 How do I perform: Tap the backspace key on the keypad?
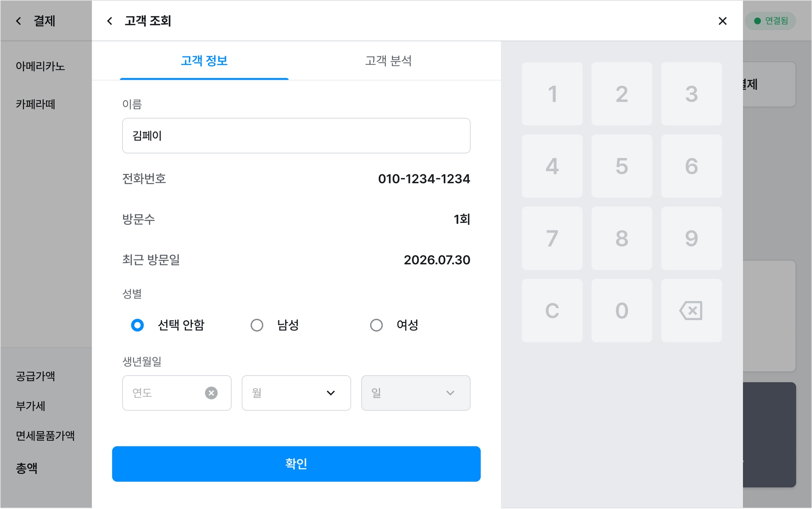[x=691, y=310]
